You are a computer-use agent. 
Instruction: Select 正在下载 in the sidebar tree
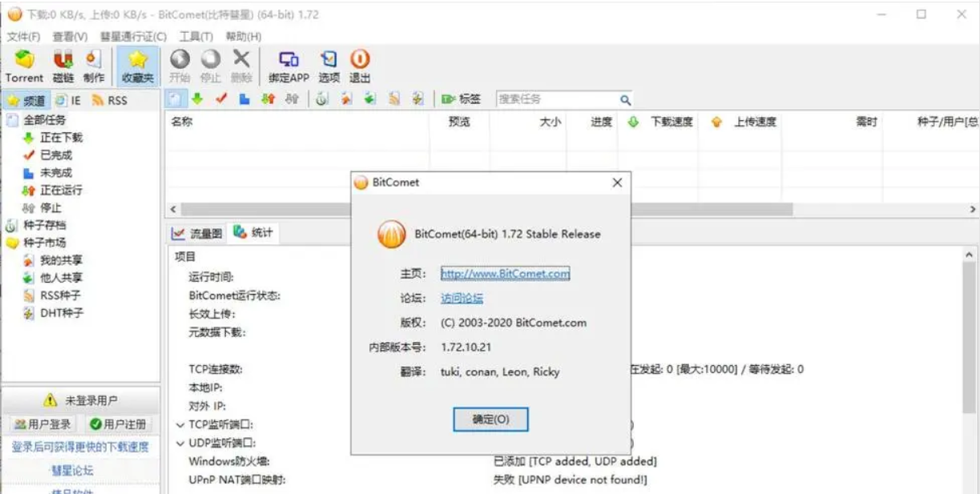point(62,138)
